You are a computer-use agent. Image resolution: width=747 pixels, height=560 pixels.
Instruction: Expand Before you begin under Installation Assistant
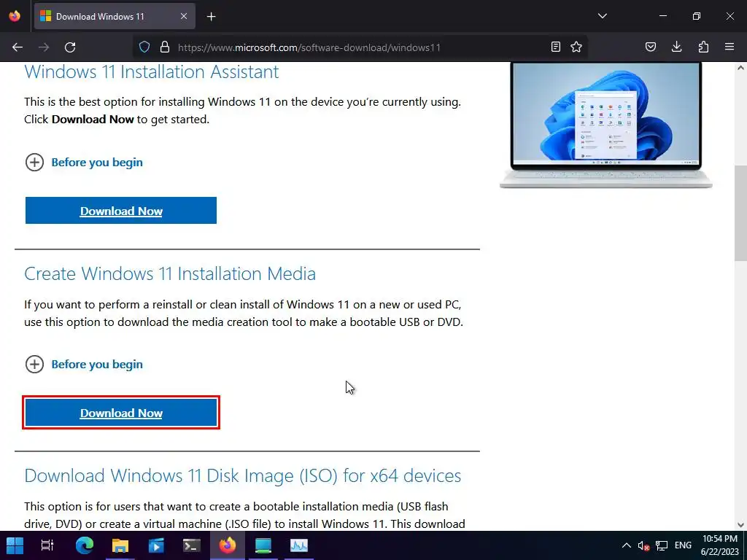click(x=84, y=163)
